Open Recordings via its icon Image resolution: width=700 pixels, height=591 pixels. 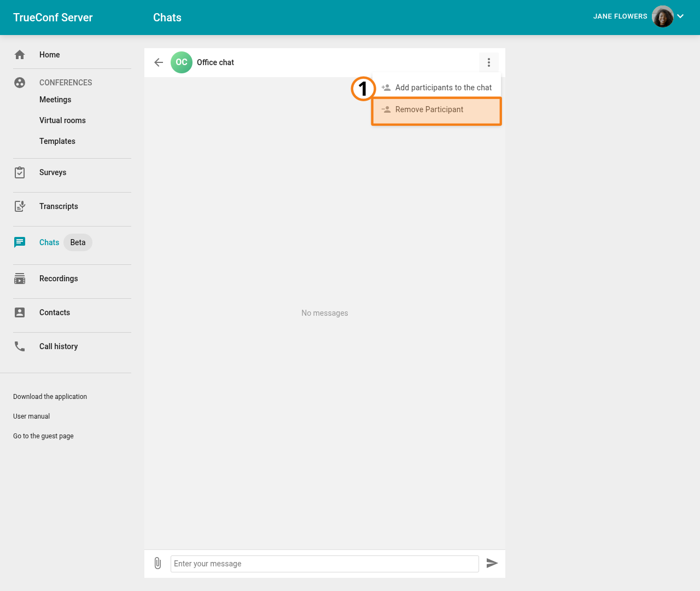20,279
